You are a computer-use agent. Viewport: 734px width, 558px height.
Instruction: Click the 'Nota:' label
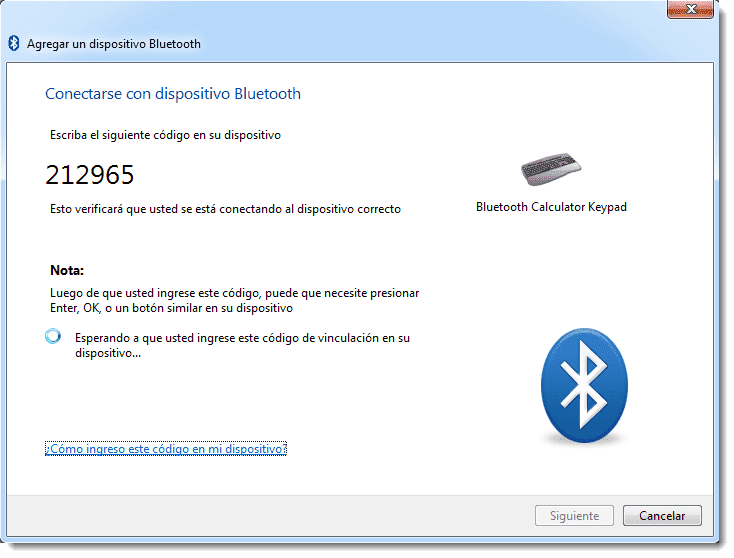coord(67,270)
